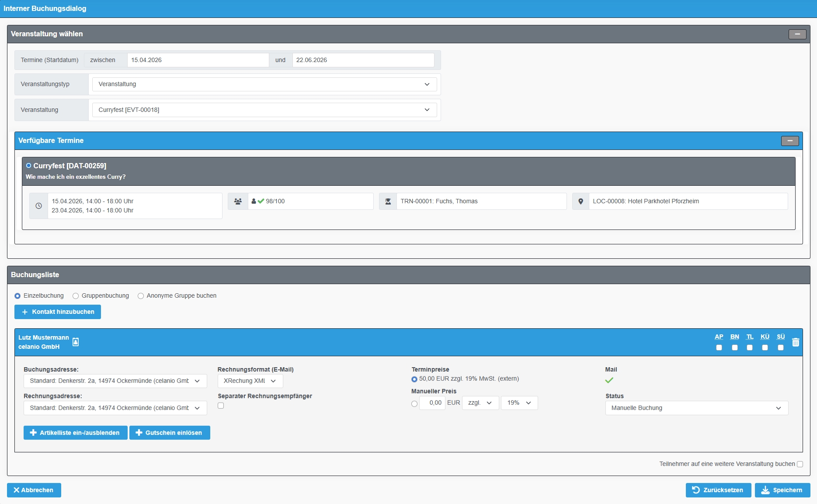Click the AP column abbreviation label
Screen dimensions: 817x504
point(719,337)
